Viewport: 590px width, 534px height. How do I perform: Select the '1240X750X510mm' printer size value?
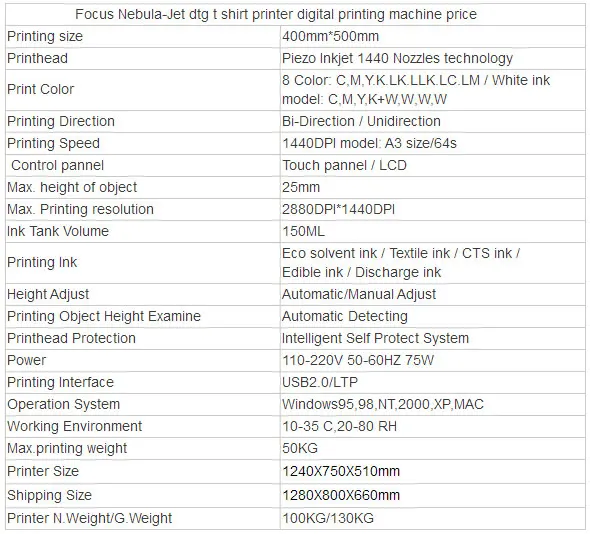coord(341,471)
